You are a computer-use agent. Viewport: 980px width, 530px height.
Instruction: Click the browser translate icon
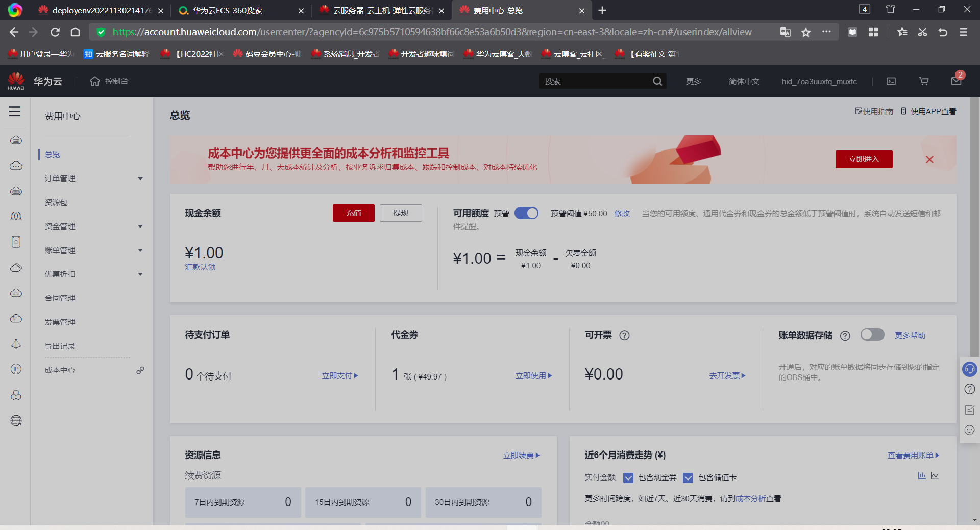pyautogui.click(x=785, y=32)
